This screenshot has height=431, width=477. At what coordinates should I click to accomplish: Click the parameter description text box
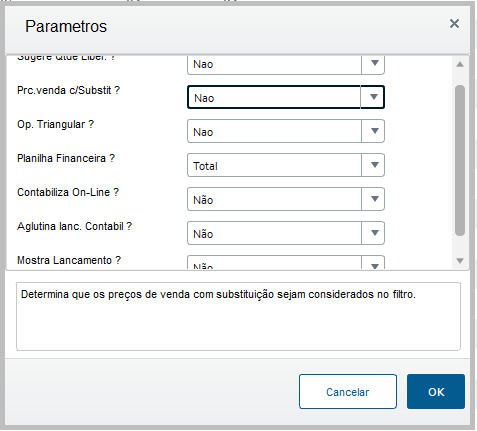point(238,316)
